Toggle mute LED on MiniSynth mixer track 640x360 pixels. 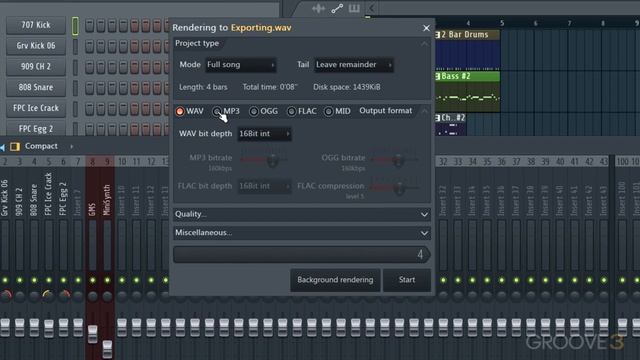[x=107, y=280]
